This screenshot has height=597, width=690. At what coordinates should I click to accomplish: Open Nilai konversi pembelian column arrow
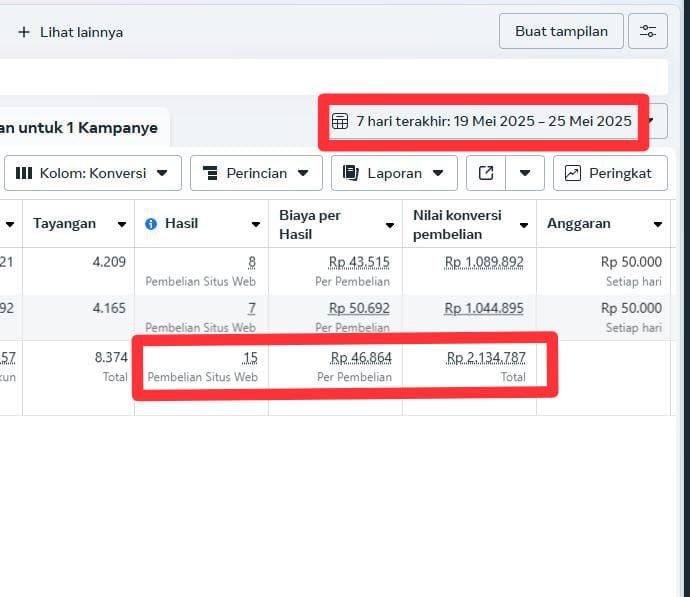pyautogui.click(x=524, y=225)
